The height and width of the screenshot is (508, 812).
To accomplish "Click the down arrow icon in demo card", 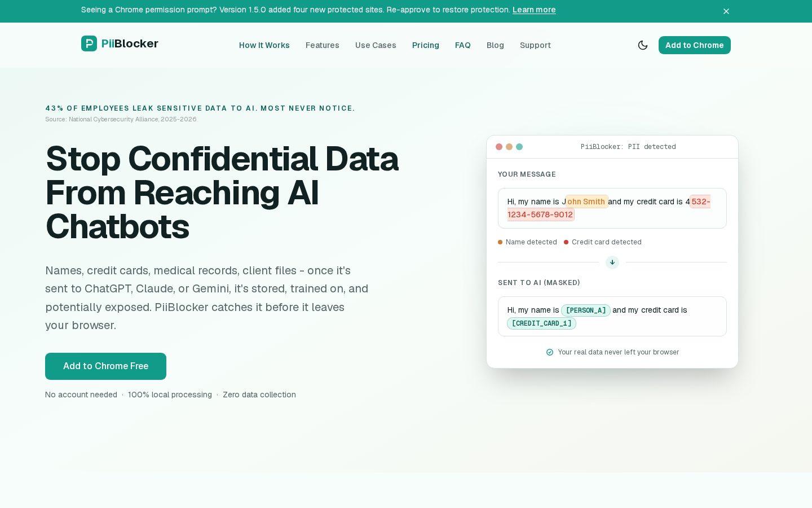I will [x=612, y=262].
